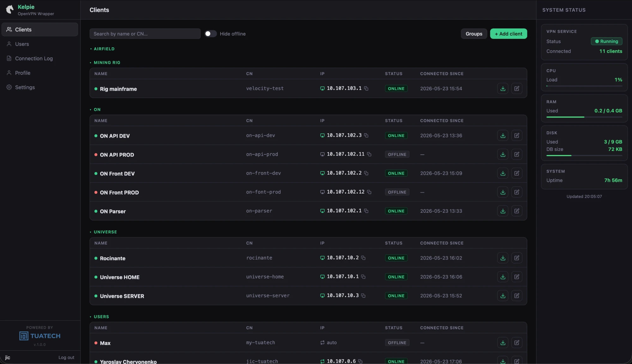
Task: Click the Running status badge
Action: [x=606, y=41]
